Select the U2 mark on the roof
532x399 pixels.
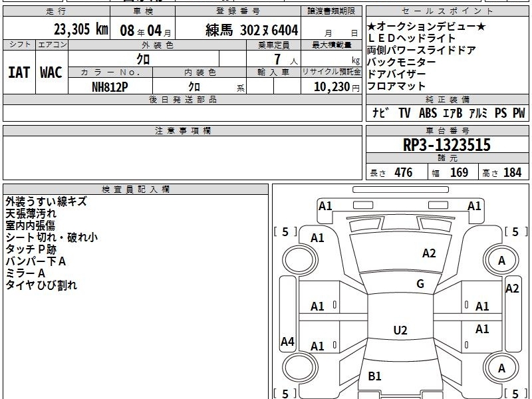pos(400,330)
